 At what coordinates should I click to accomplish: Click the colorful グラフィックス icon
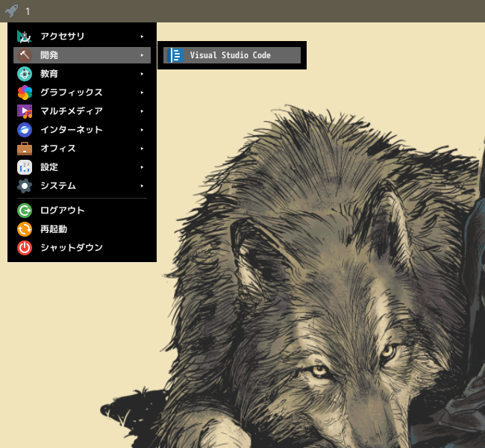pyautogui.click(x=25, y=93)
